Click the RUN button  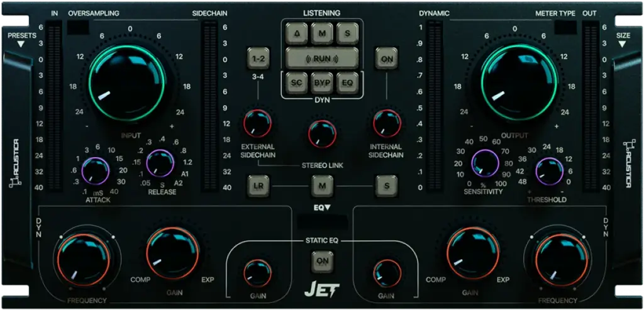click(322, 58)
